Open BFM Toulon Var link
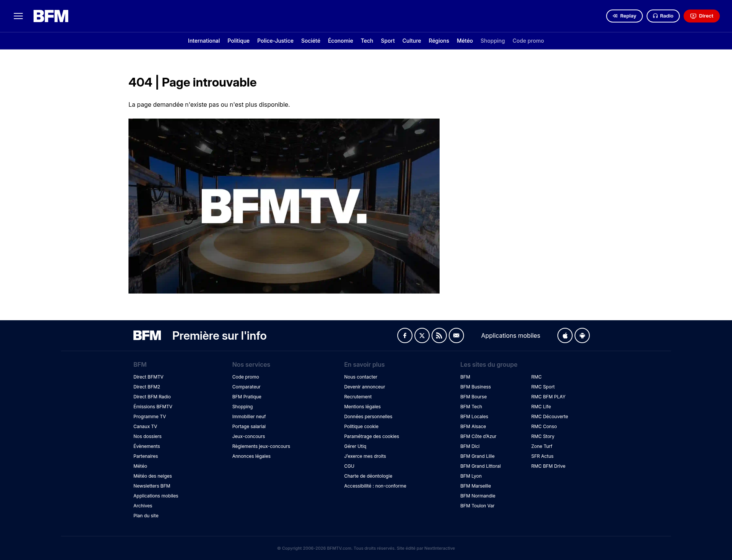732x560 pixels. coord(477,506)
